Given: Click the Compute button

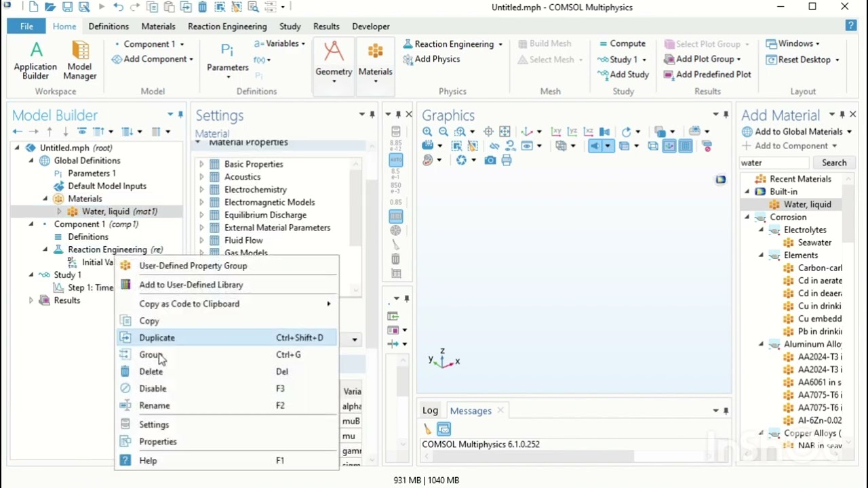Looking at the screenshot, I should 622,44.
